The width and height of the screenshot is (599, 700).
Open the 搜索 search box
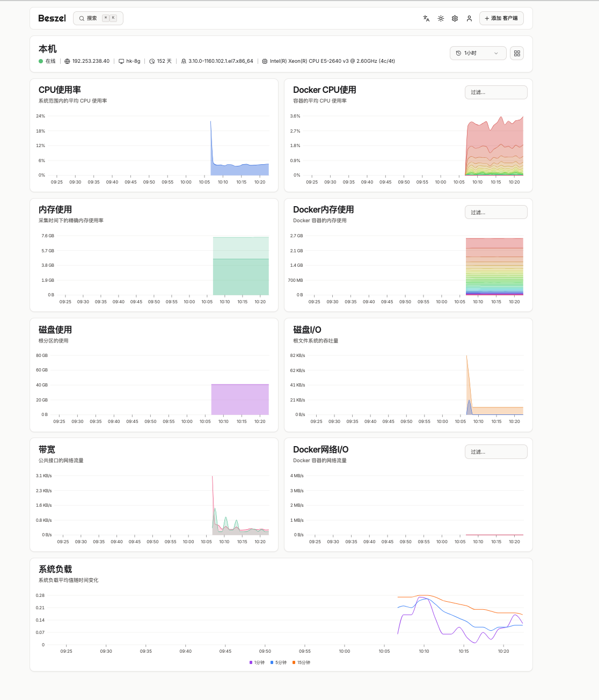pyautogui.click(x=98, y=18)
